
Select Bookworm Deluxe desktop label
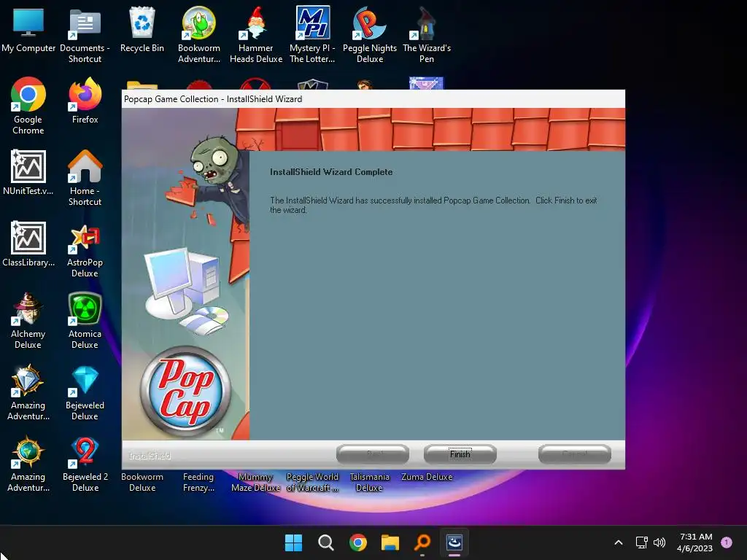[142, 482]
